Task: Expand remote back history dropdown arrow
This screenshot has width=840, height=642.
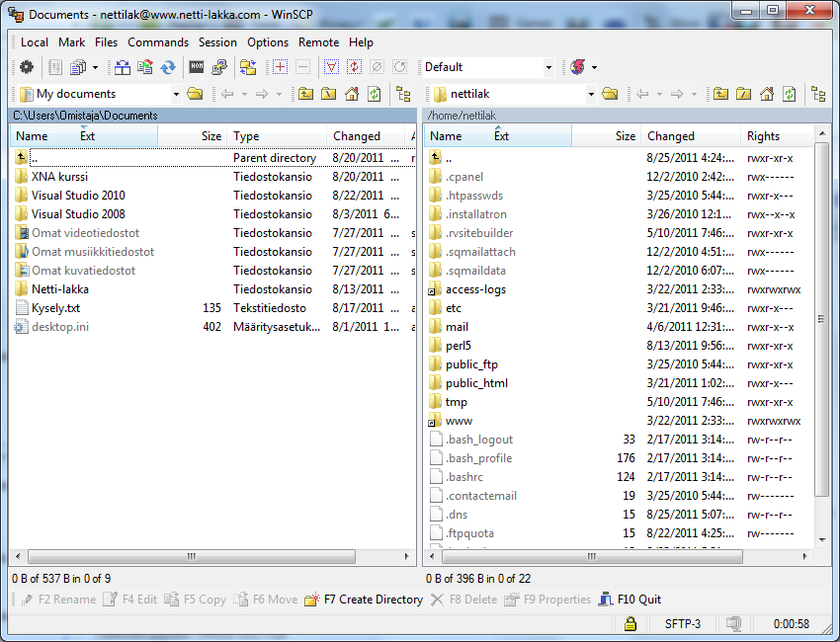Action: click(659, 94)
